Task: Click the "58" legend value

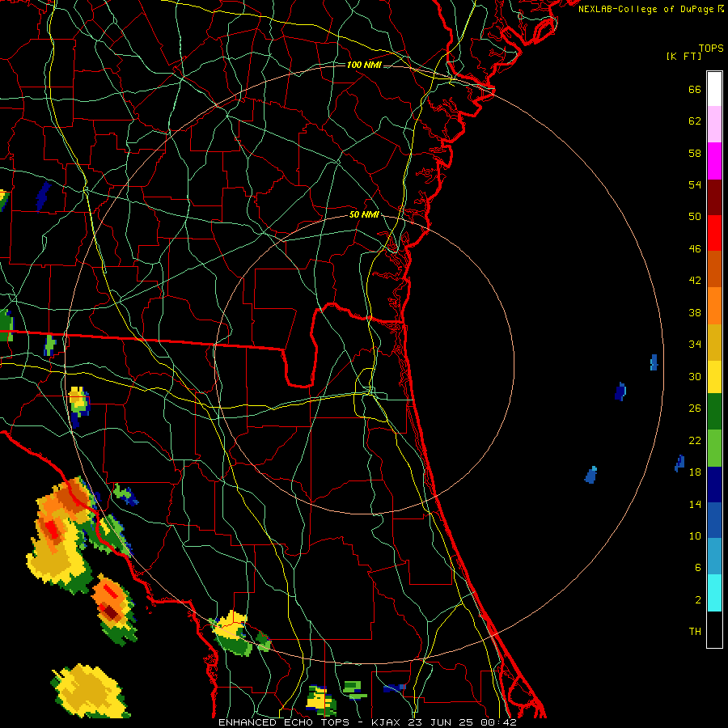Action: (x=695, y=153)
